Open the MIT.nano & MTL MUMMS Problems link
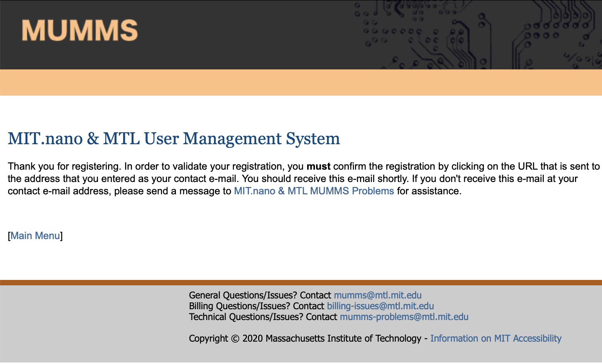The width and height of the screenshot is (602, 364). (314, 191)
